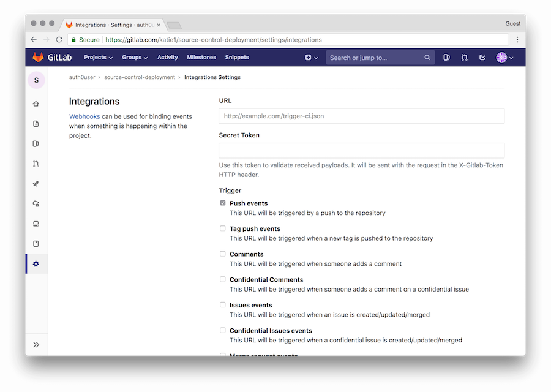
Task: Open the to-do list icon in top bar
Action: click(x=482, y=58)
